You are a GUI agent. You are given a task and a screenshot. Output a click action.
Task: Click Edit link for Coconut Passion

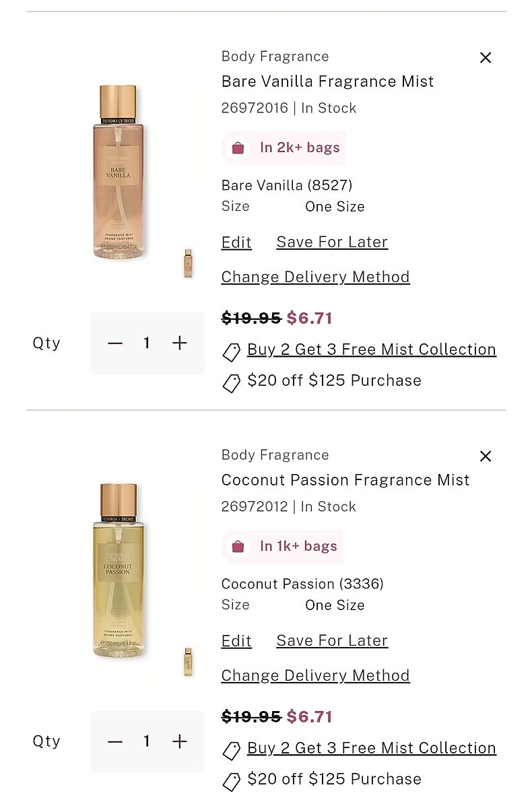tap(236, 641)
